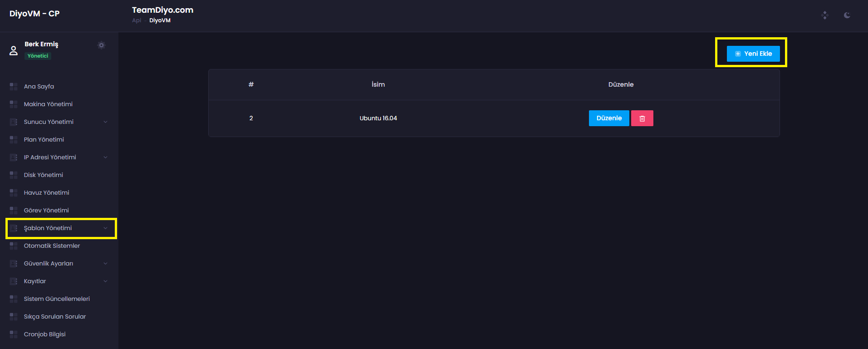Click the Berk Ermiş username

pyautogui.click(x=41, y=44)
